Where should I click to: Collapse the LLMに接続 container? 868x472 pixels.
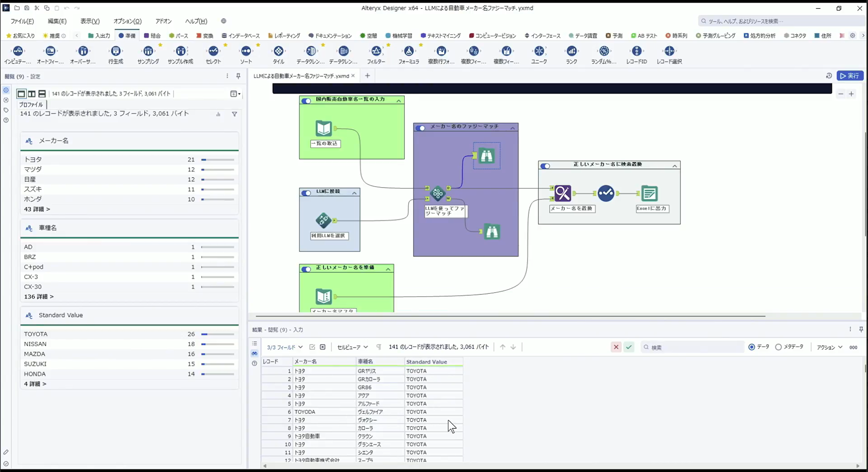(x=354, y=193)
